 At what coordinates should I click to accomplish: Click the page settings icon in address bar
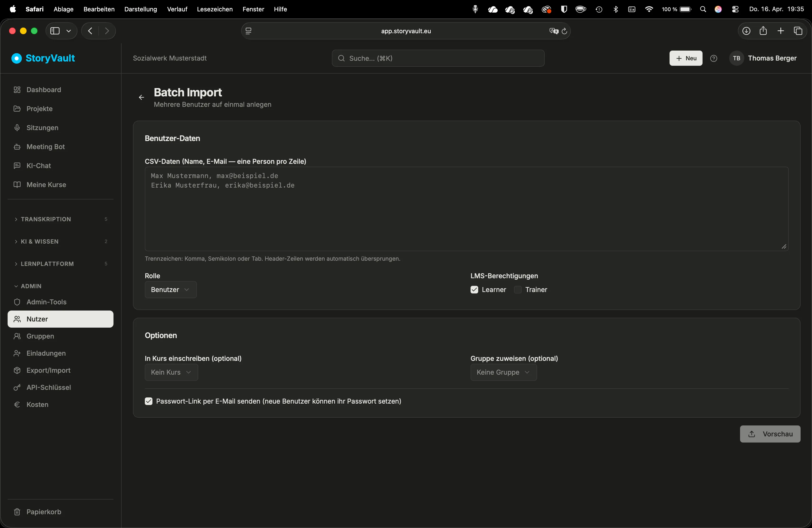pyautogui.click(x=248, y=31)
